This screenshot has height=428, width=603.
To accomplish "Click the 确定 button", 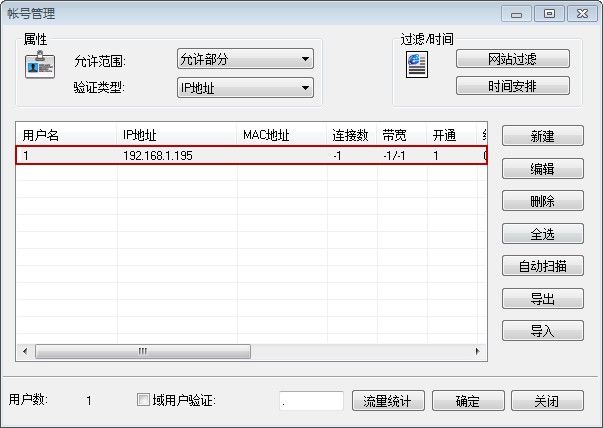I will (468, 401).
